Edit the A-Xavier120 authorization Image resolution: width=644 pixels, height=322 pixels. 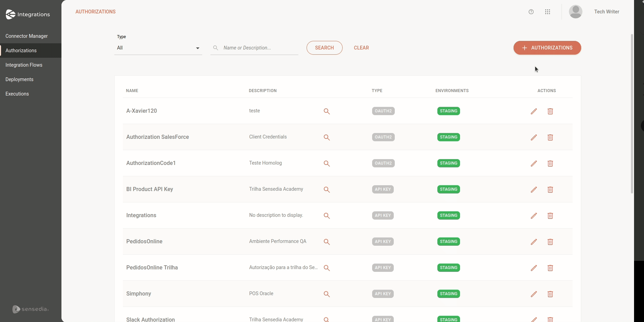click(x=534, y=111)
